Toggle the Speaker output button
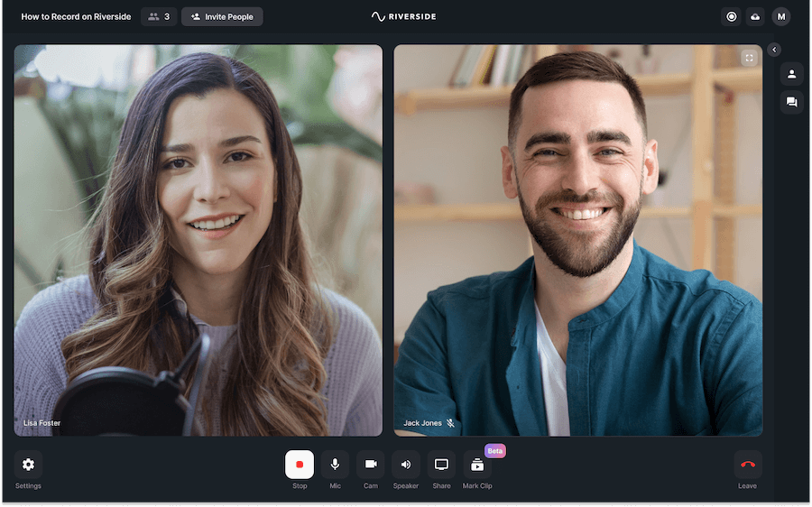The height and width of the screenshot is (507, 812). [406, 464]
